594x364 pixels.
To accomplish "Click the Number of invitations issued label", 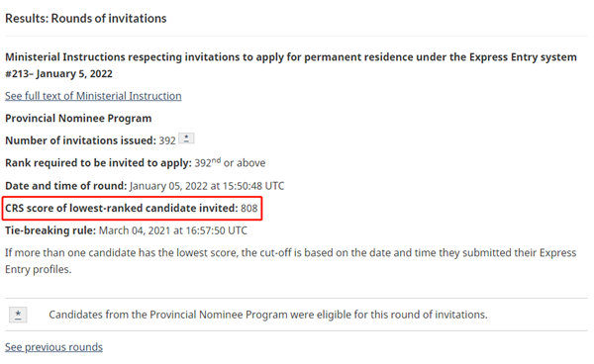I will point(81,140).
